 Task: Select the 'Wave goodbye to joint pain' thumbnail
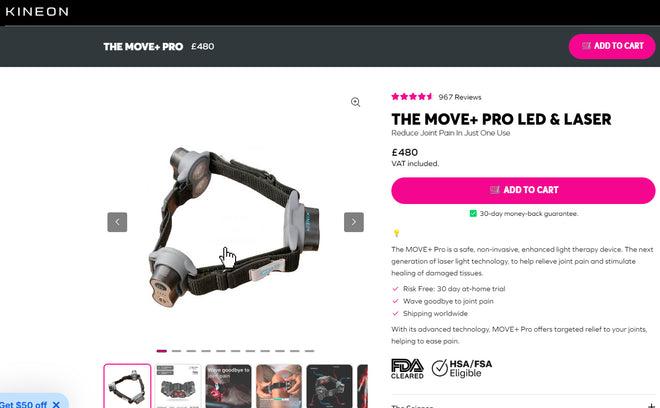tap(228, 386)
